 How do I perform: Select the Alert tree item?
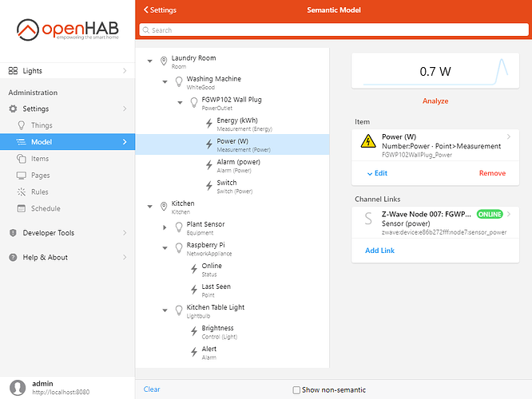pyautogui.click(x=232, y=352)
